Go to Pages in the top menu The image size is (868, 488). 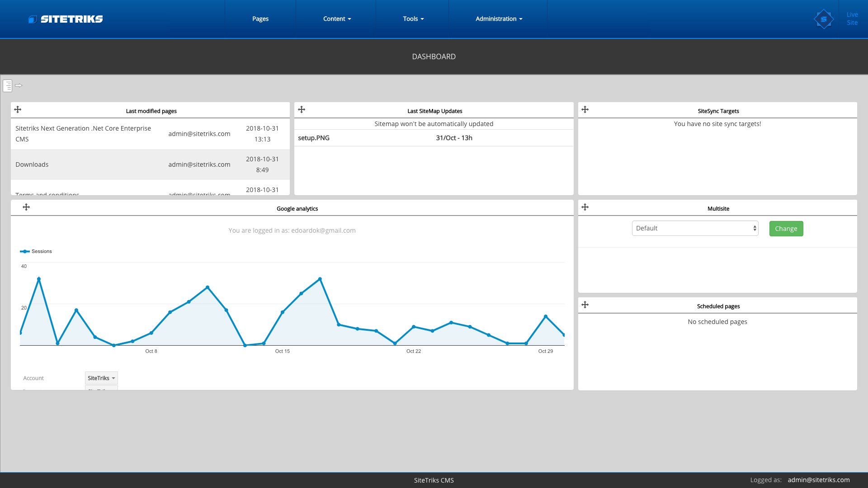click(260, 19)
